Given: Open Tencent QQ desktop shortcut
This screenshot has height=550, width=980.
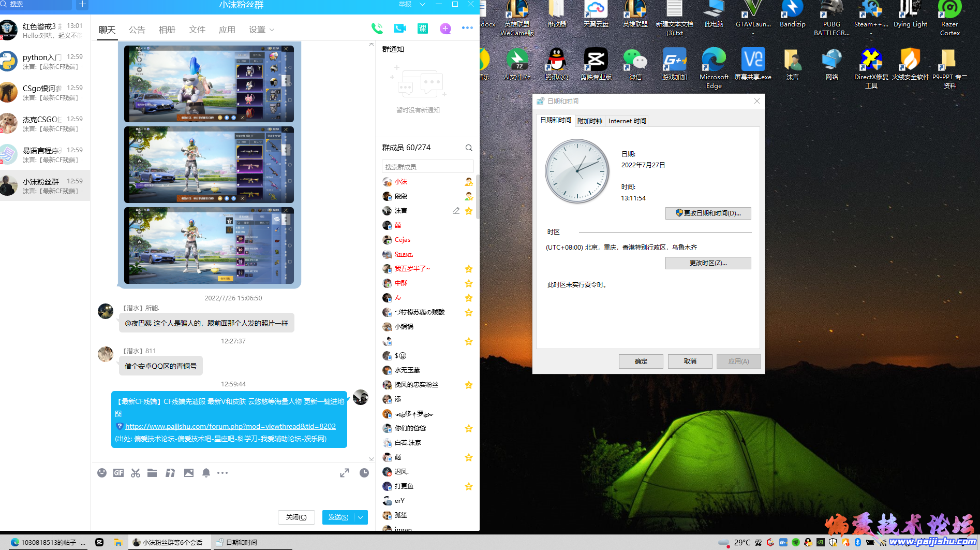Looking at the screenshot, I should 556,64.
